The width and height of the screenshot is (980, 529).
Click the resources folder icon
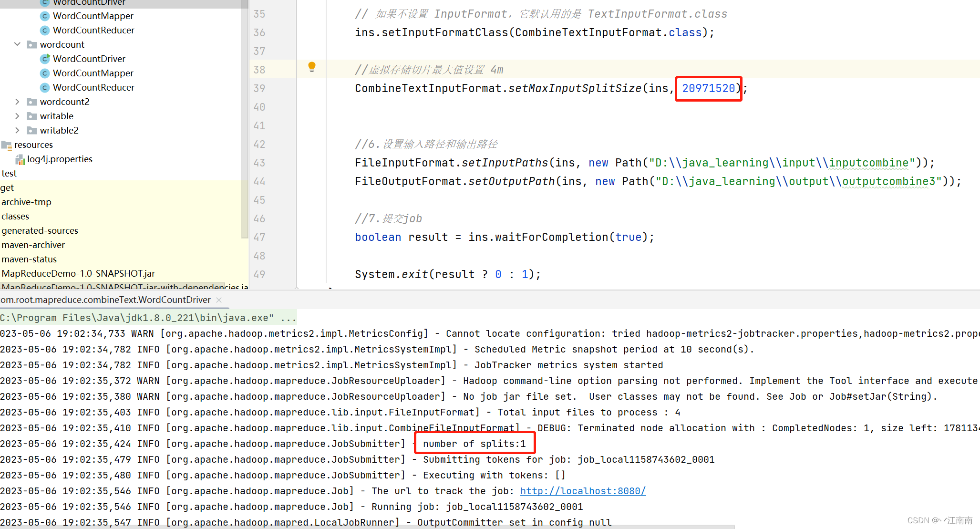(x=7, y=145)
